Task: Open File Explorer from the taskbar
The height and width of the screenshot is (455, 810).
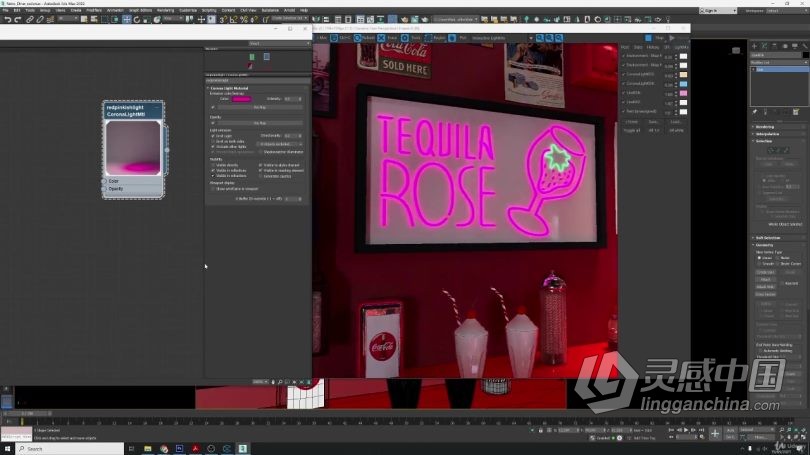Action: pyautogui.click(x=148, y=449)
